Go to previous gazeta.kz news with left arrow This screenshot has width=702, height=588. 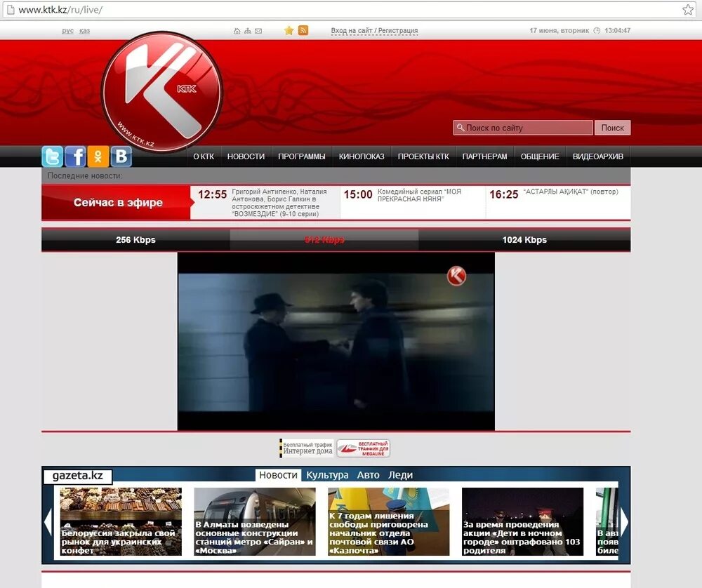[x=48, y=521]
